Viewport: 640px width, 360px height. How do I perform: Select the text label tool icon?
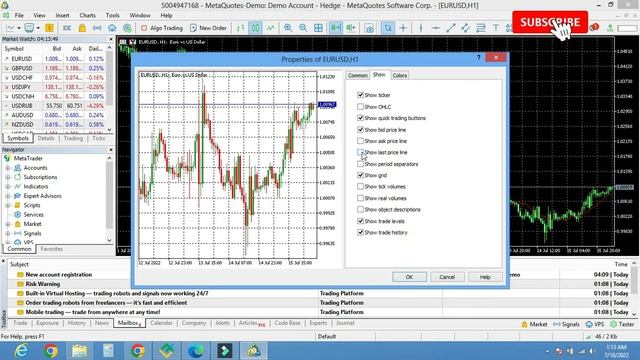tap(496, 28)
